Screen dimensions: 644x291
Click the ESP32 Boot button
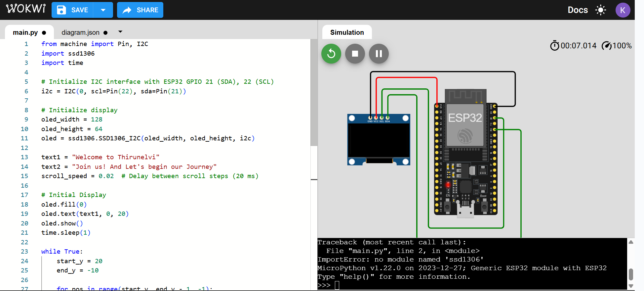(484, 207)
